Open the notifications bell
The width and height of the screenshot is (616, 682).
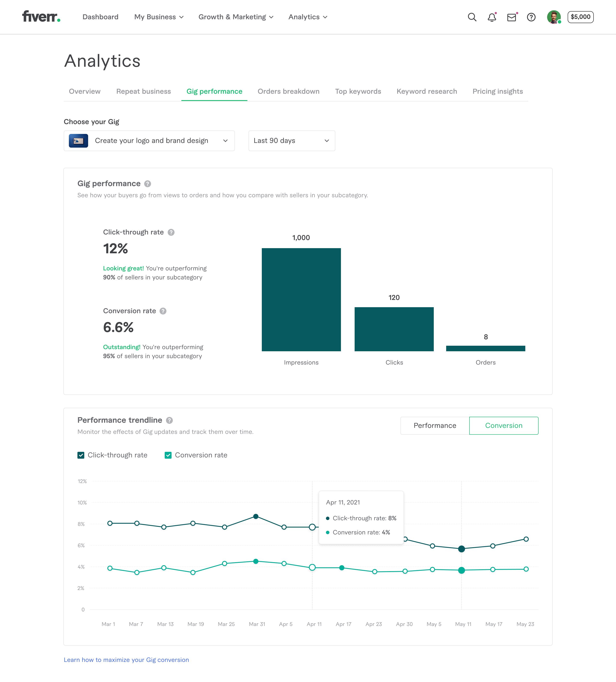pos(492,17)
